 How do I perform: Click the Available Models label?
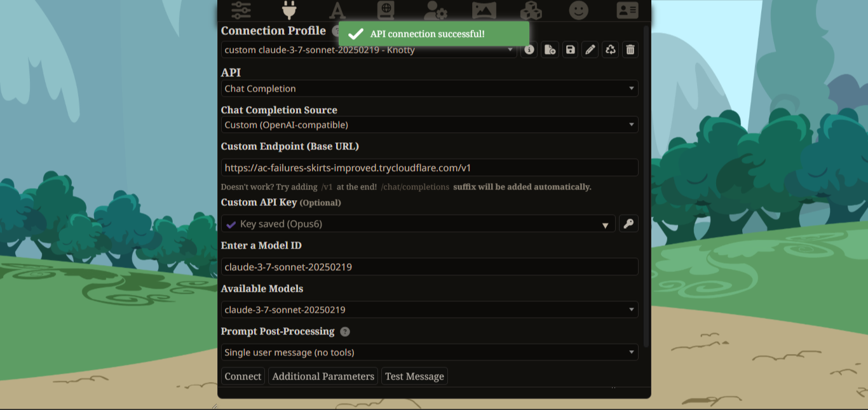click(x=262, y=289)
